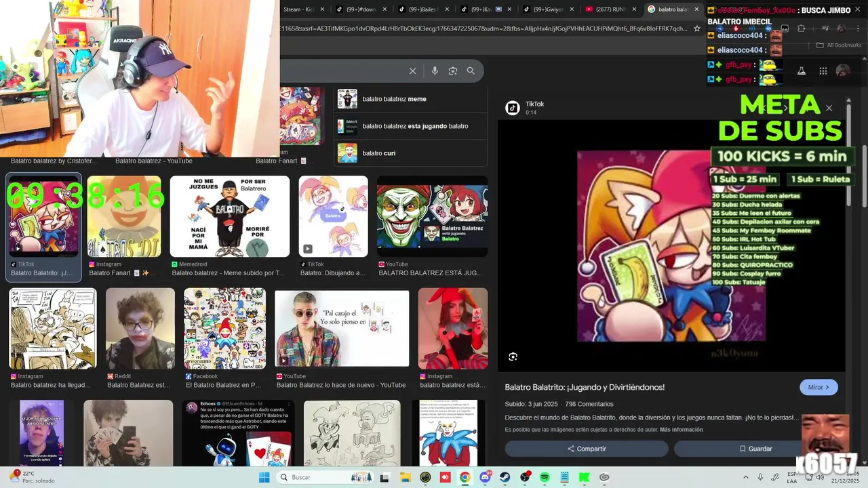This screenshot has width=868, height=488.
Task: Click 'El Balatro Balatrez en P...' result title
Action: pyautogui.click(x=224, y=385)
